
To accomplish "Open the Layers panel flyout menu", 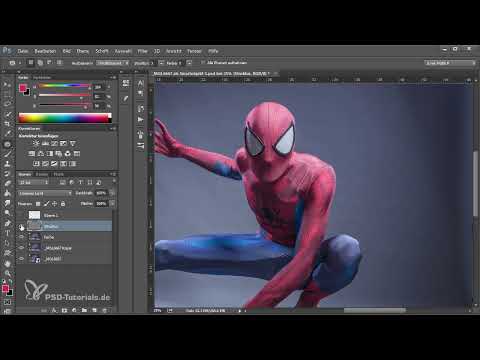I will tap(113, 174).
